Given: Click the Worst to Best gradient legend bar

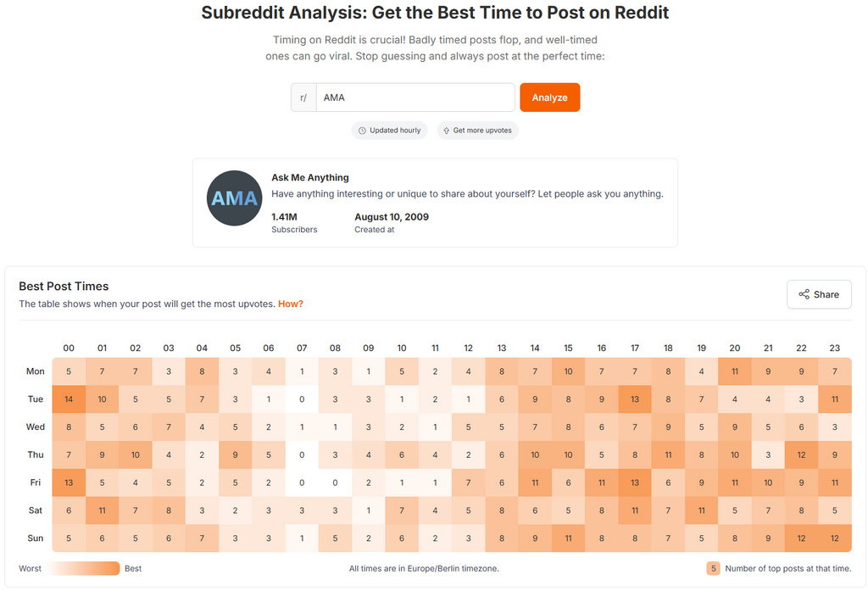Looking at the screenshot, I should pos(84,568).
